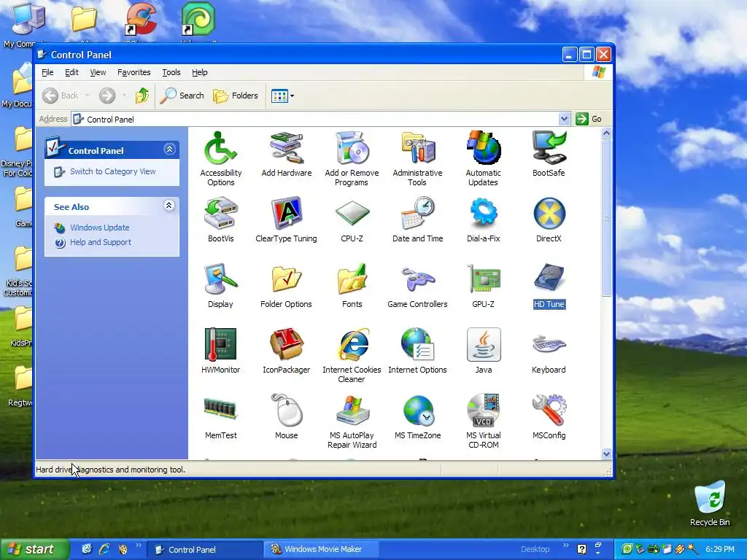Click the Up folder button
The width and height of the screenshot is (747, 560).
[x=142, y=96]
